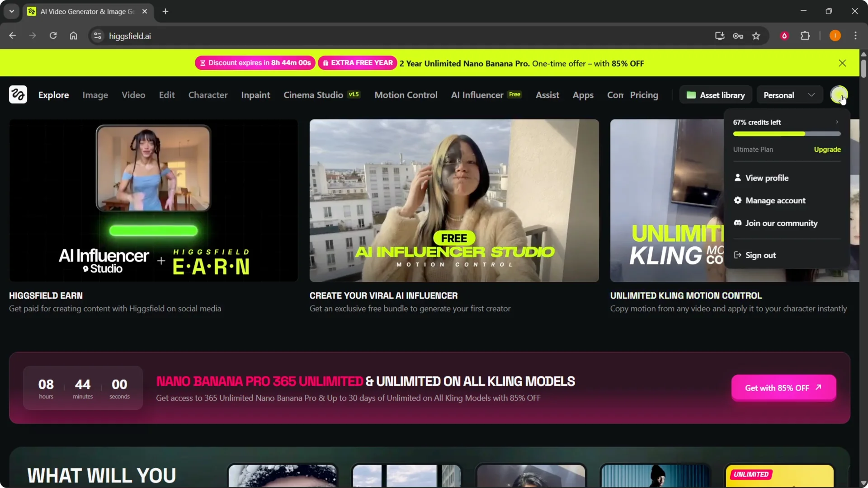Screen dimensions: 868x488
Task: Reload the page
Action: 53,36
